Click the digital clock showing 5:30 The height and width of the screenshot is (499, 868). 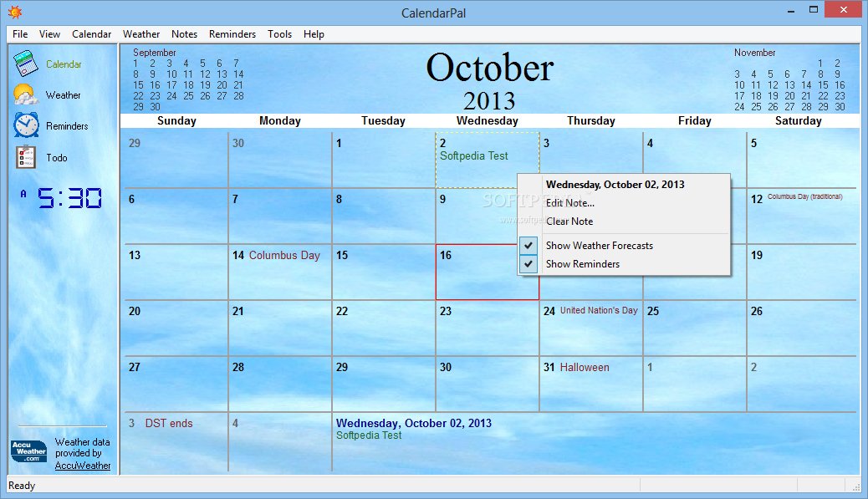[69, 198]
